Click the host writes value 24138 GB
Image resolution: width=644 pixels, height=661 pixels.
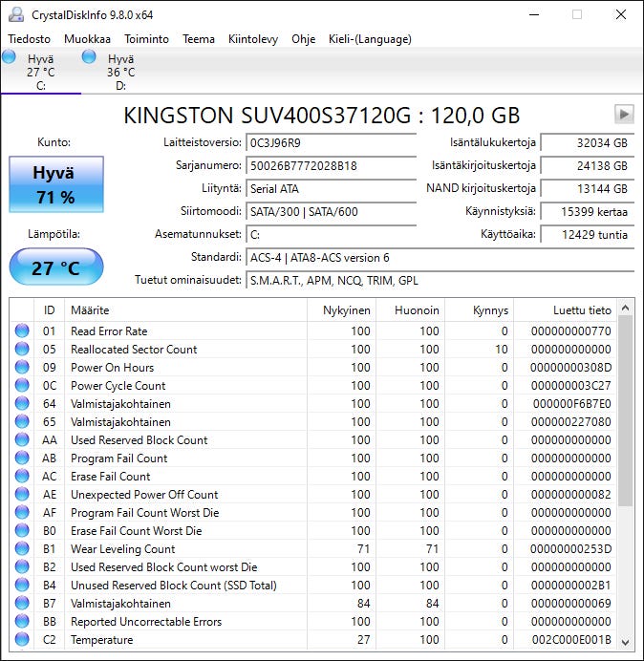[587, 165]
